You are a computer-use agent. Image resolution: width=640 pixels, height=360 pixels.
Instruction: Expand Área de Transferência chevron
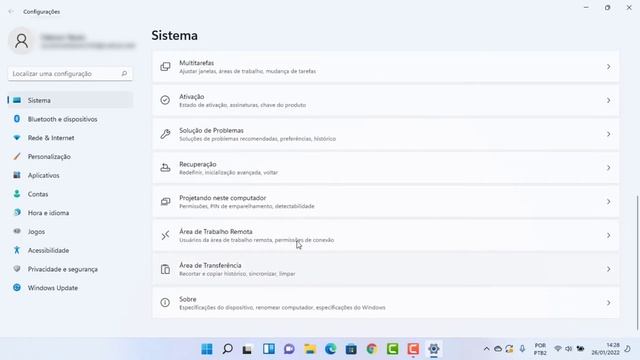tap(608, 269)
